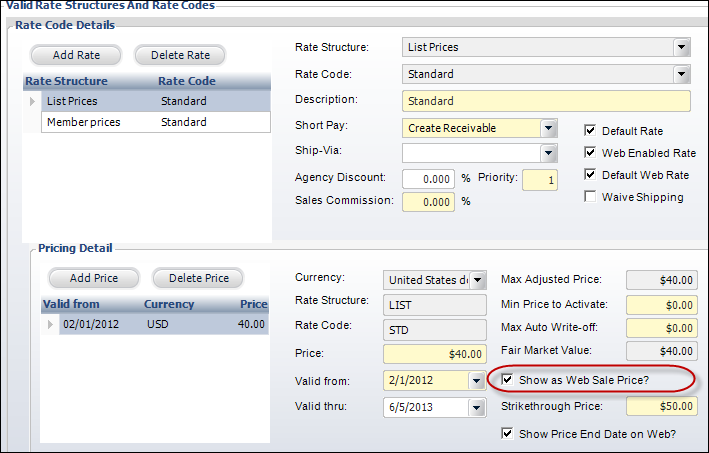Uncheck the Default Rate checkbox
Image resolution: width=709 pixels, height=453 pixels.
(590, 131)
